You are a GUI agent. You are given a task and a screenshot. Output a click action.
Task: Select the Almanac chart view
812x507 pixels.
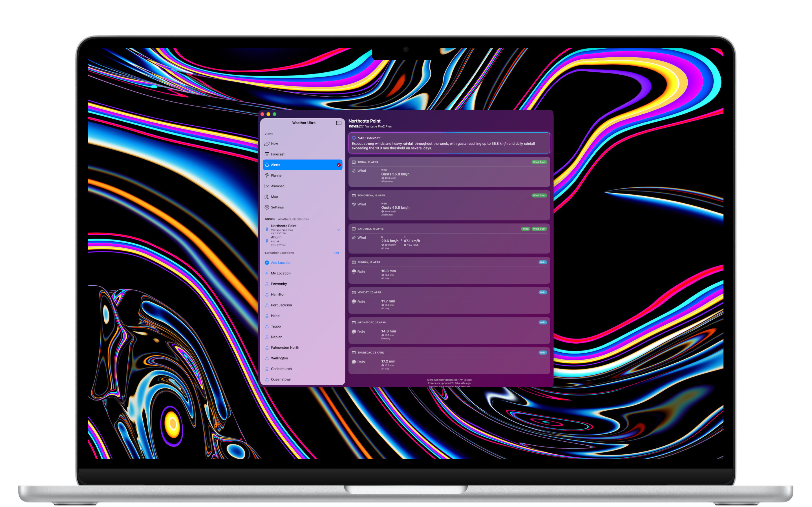tap(267, 186)
